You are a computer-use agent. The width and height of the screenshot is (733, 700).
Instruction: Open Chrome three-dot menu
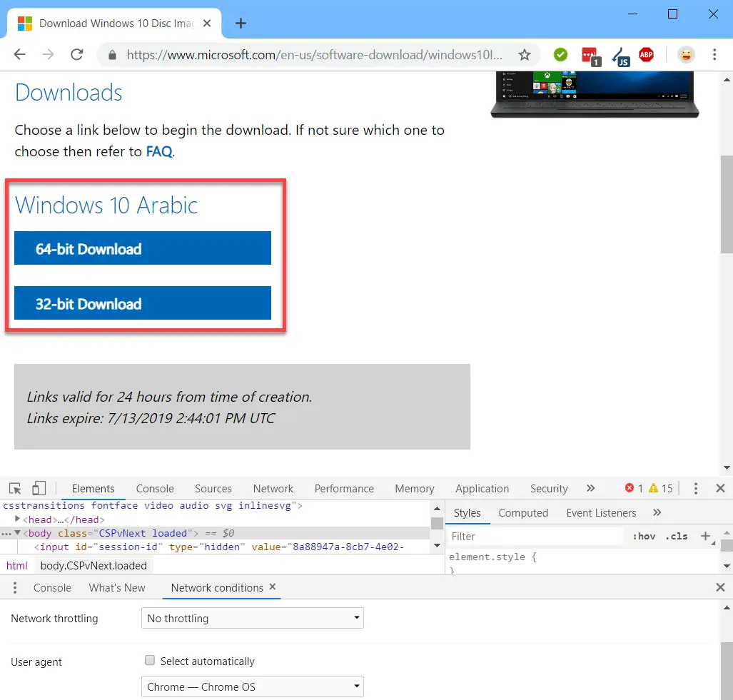pyautogui.click(x=714, y=55)
